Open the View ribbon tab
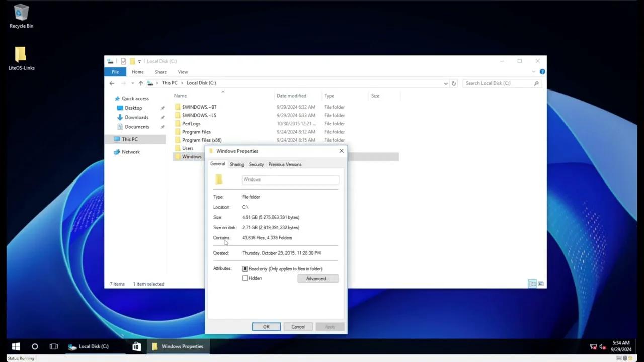The height and width of the screenshot is (362, 644). pyautogui.click(x=183, y=72)
